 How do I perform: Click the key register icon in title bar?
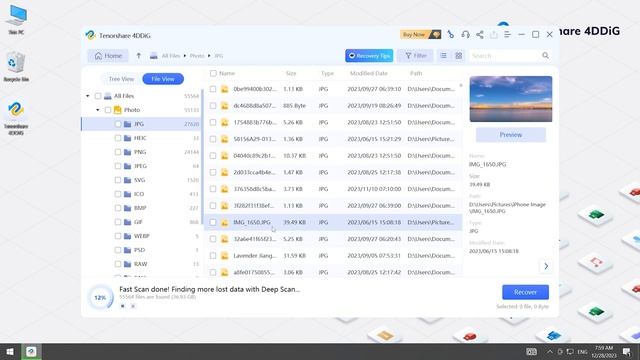[x=450, y=35]
